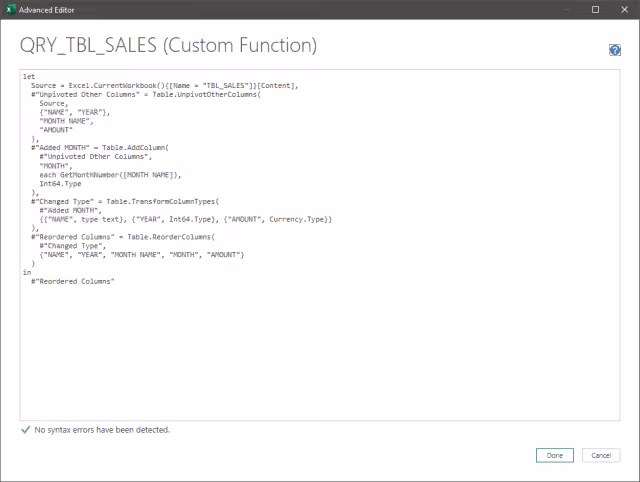640x482 pixels.
Task: Click the Done button
Action: tap(555, 455)
